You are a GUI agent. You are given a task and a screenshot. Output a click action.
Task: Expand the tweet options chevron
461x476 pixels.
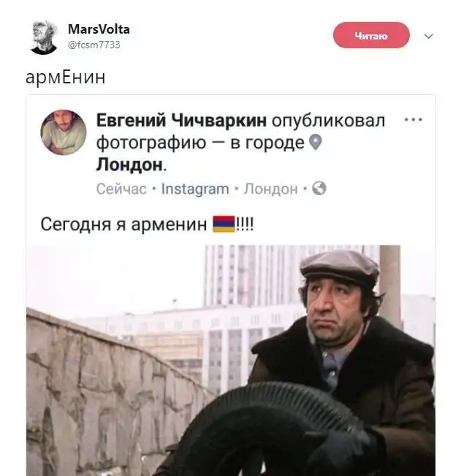428,37
